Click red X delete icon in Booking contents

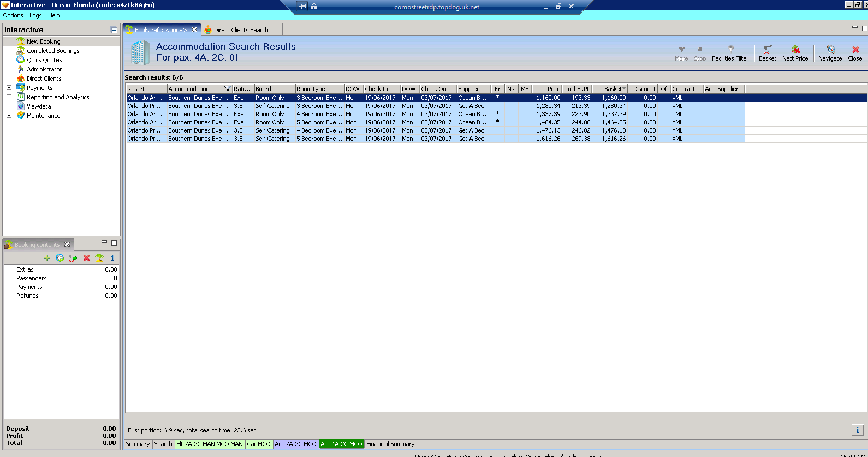[86, 258]
